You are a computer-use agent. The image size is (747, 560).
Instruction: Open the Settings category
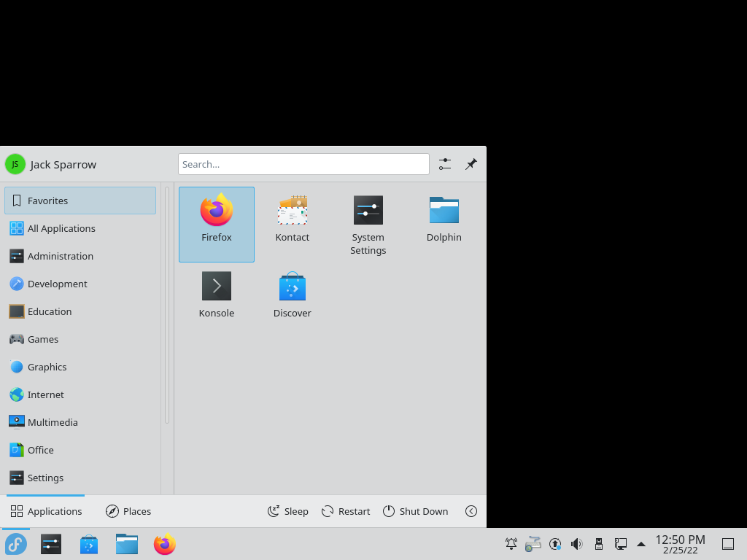80,477
